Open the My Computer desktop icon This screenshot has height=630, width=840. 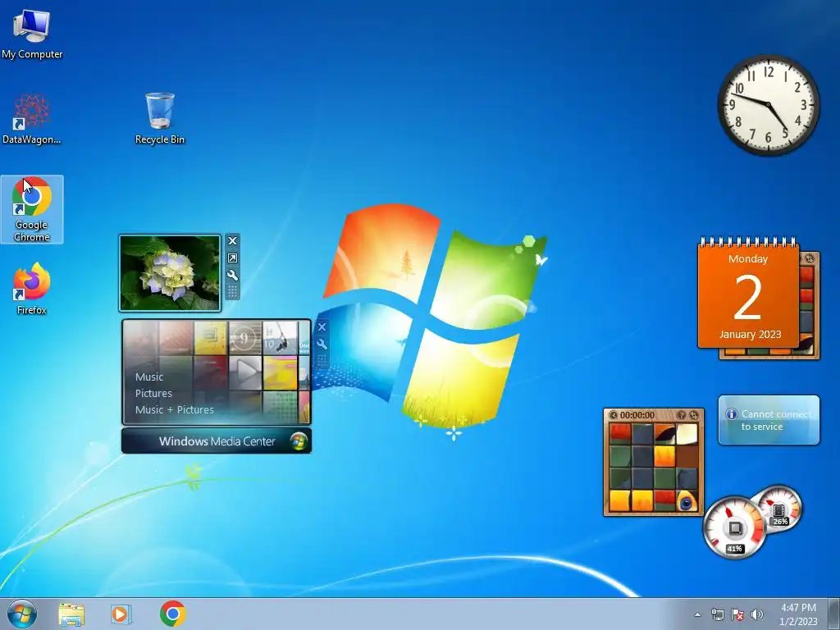(x=32, y=34)
